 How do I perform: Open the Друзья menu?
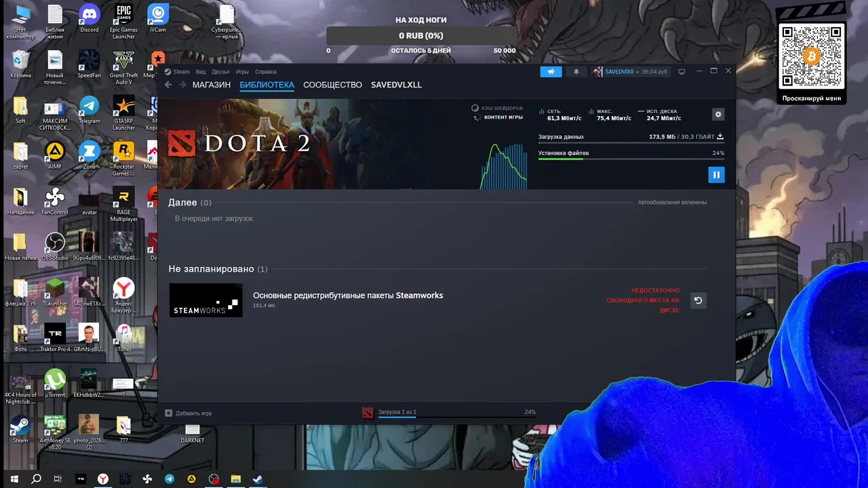coord(220,72)
